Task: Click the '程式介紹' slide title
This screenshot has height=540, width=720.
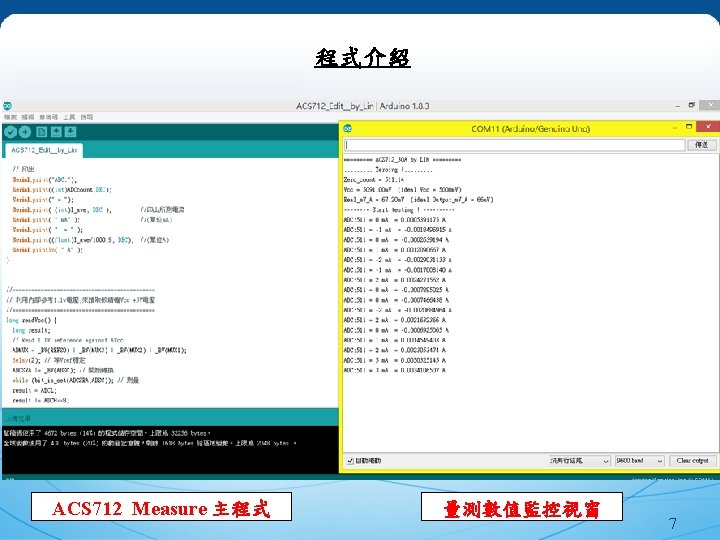Action: click(362, 58)
